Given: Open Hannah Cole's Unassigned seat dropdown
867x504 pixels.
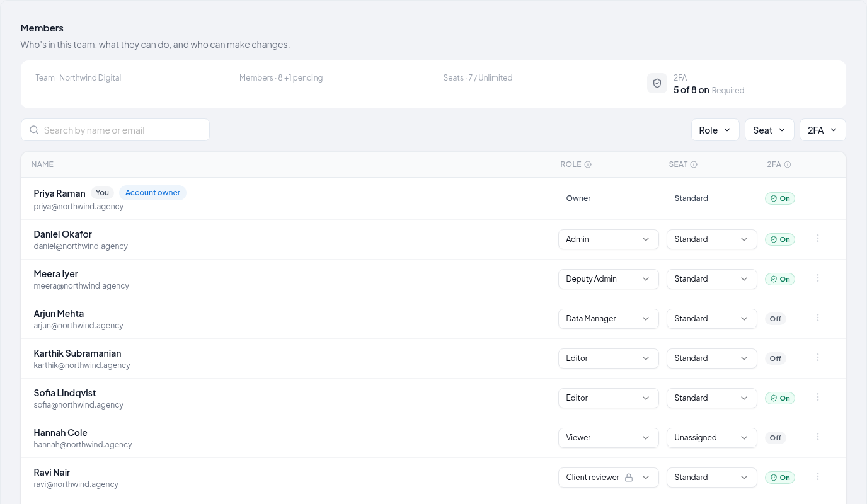Looking at the screenshot, I should [712, 438].
